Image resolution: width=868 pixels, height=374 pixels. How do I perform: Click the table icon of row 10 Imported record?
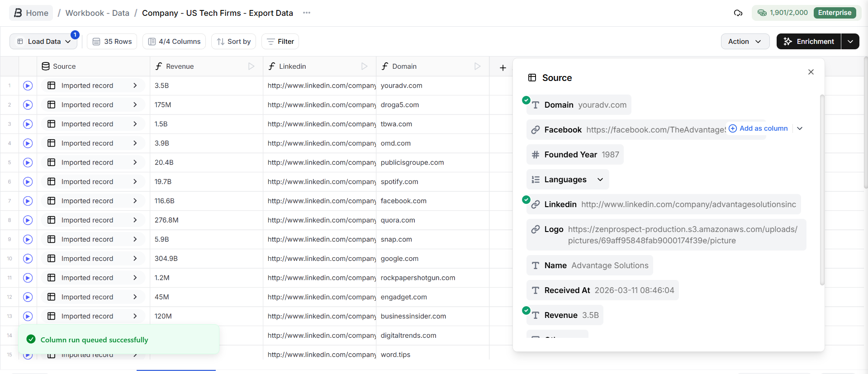point(52,259)
